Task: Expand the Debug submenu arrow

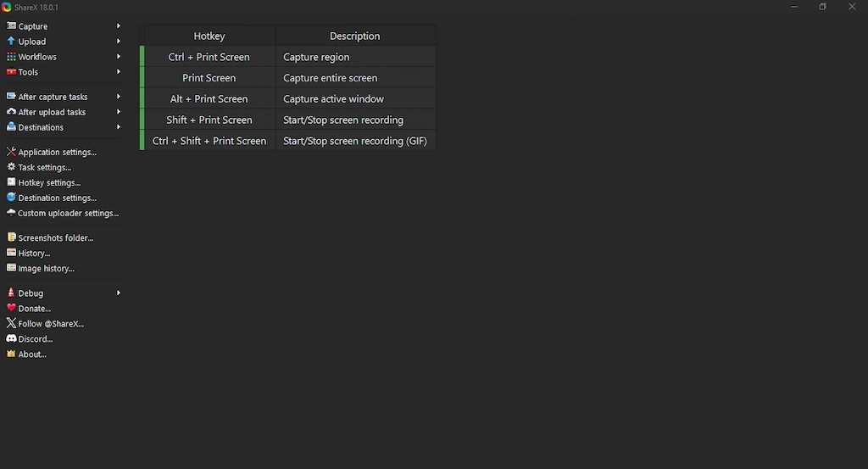Action: 119,293
